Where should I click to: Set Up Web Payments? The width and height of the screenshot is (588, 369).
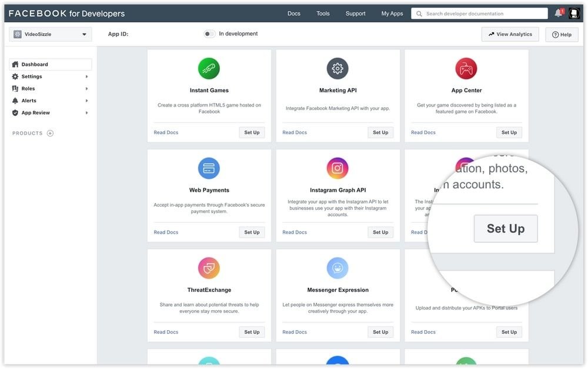click(252, 232)
